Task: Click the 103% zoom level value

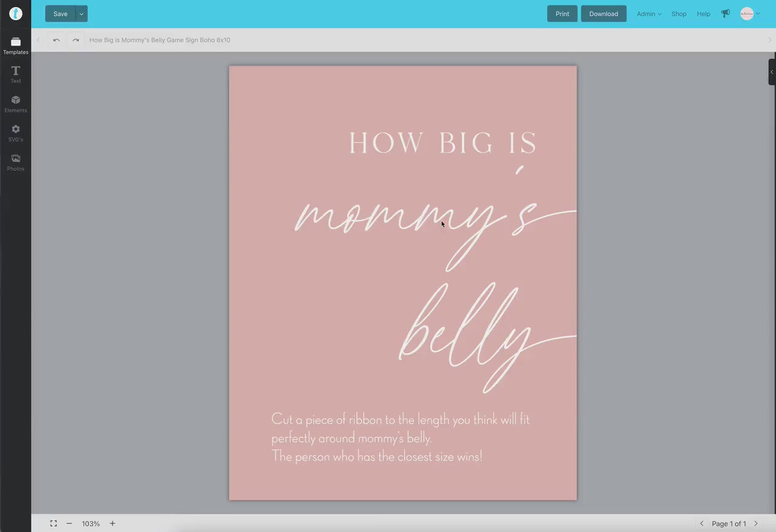Action: [91, 524]
